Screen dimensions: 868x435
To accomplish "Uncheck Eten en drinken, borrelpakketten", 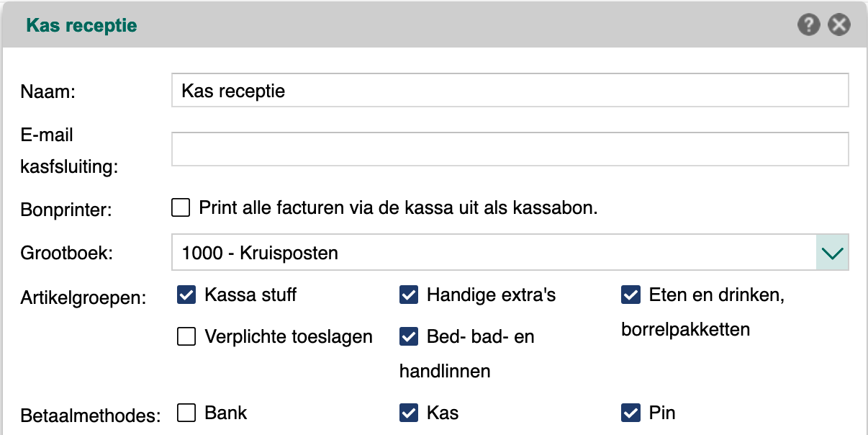I will pyautogui.click(x=630, y=295).
